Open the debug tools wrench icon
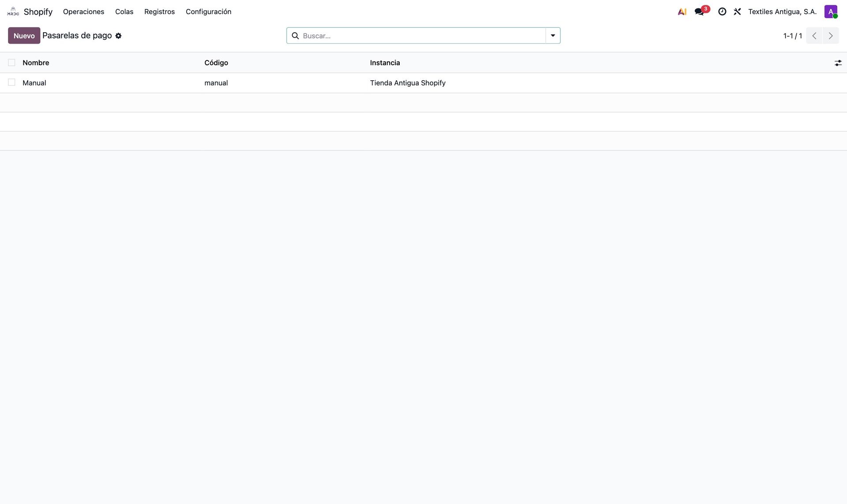The image size is (847, 504). tap(737, 12)
